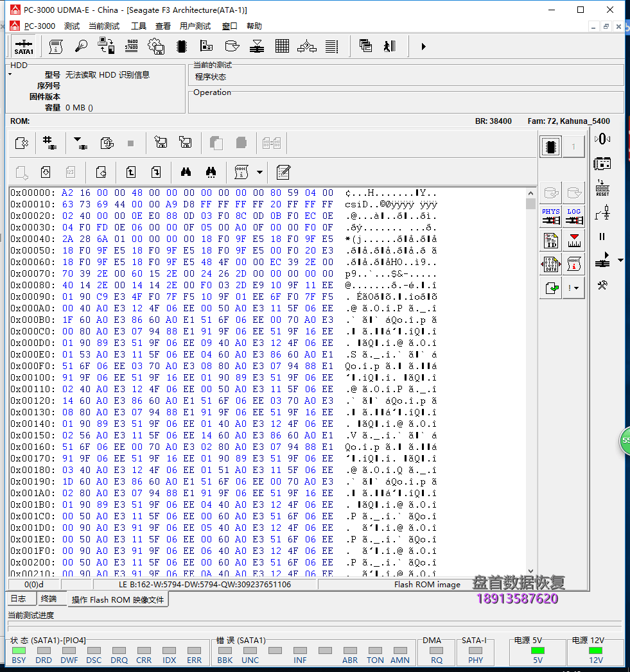The width and height of the screenshot is (630, 672).
Task: Click the toolbar overflow play arrow
Action: (424, 46)
